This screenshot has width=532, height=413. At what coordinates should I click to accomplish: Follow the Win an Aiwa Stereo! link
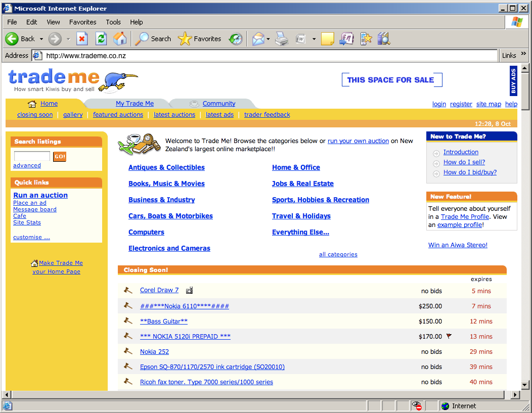pyautogui.click(x=457, y=245)
